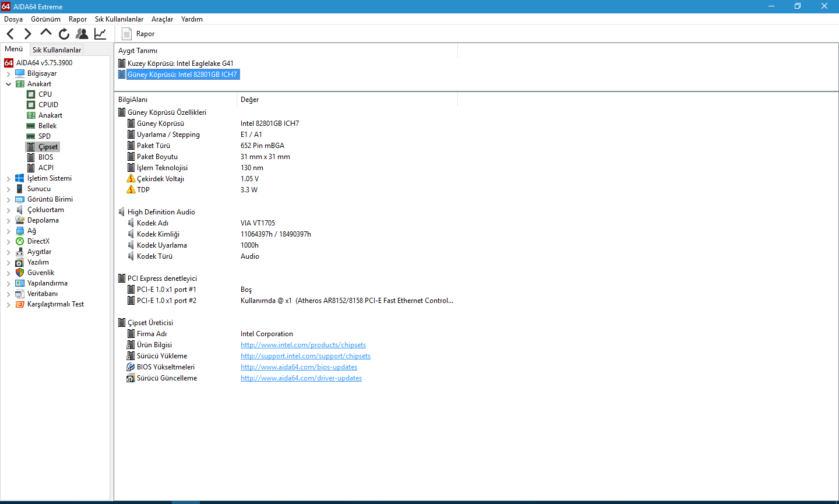Go back with the left arrow toolbar icon
Viewport: 839px width, 504px height.
(x=10, y=34)
